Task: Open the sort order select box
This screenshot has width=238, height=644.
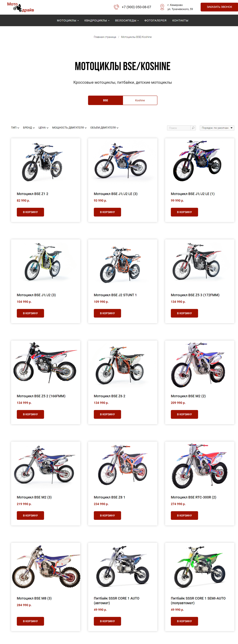Action: [217, 128]
